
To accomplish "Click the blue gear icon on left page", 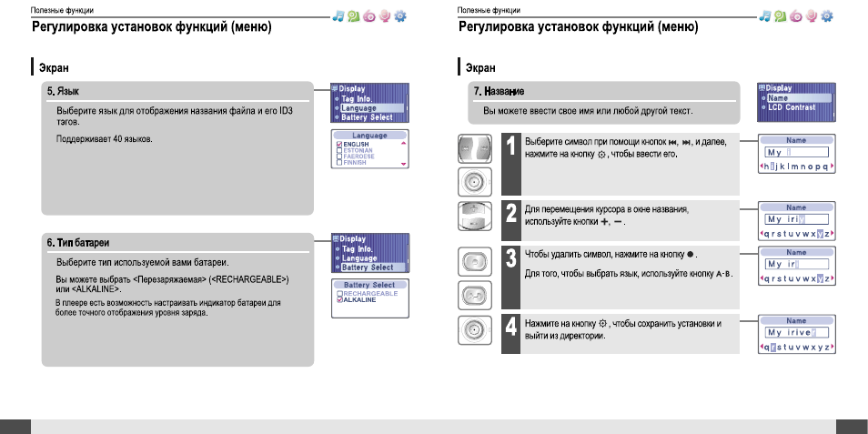I will tap(399, 16).
